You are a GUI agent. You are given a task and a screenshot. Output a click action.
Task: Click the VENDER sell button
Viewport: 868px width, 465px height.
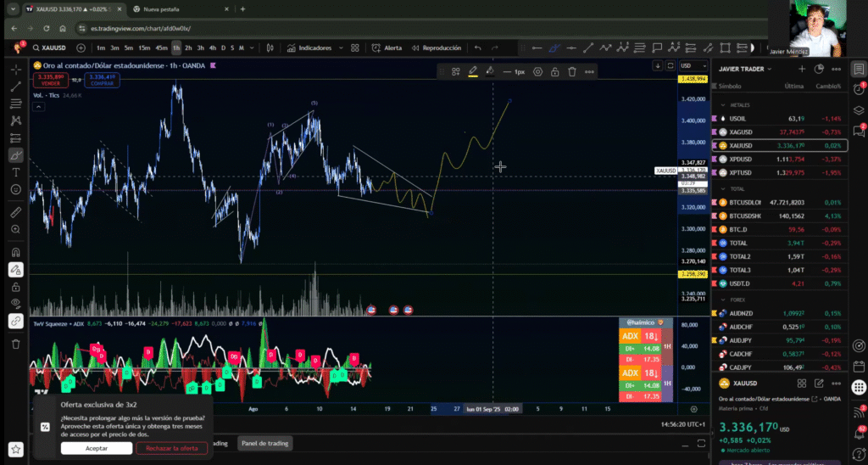point(50,80)
